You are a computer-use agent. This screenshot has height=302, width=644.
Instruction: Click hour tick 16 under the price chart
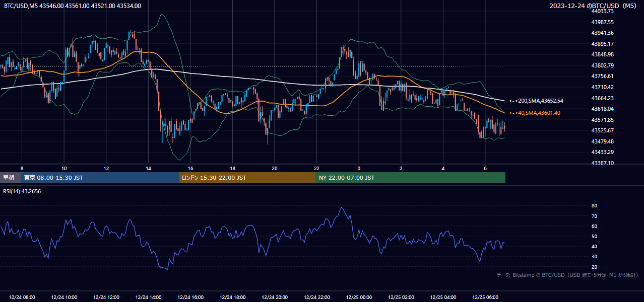click(190, 168)
